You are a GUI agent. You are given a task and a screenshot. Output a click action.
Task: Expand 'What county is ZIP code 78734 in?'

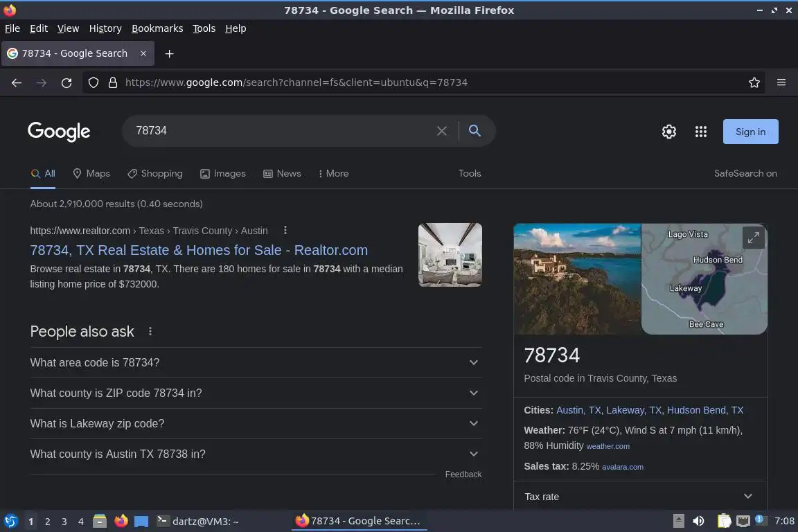tap(256, 393)
